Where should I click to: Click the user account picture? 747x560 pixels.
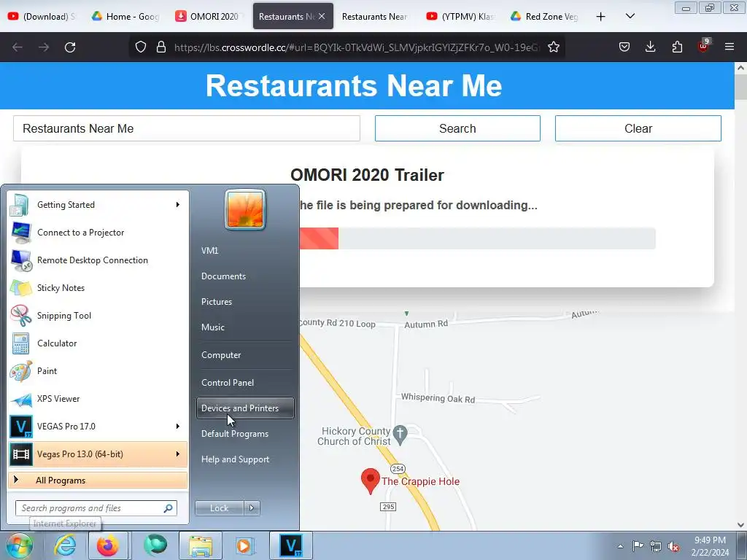click(x=245, y=209)
